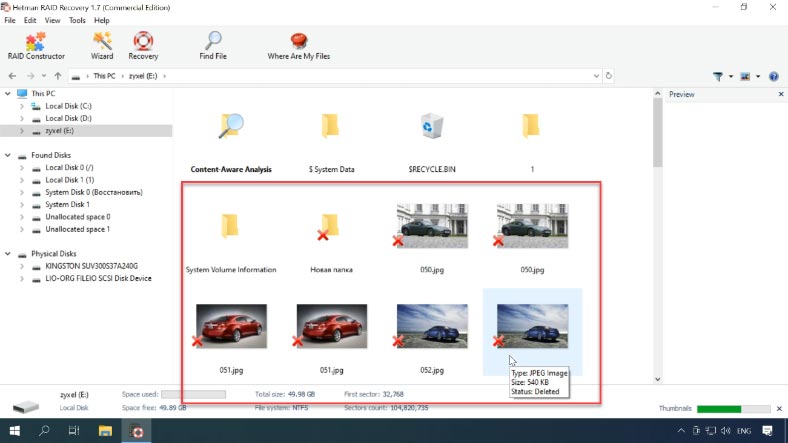Go back with the left arrow
The height and width of the screenshot is (443, 788).
tap(13, 76)
